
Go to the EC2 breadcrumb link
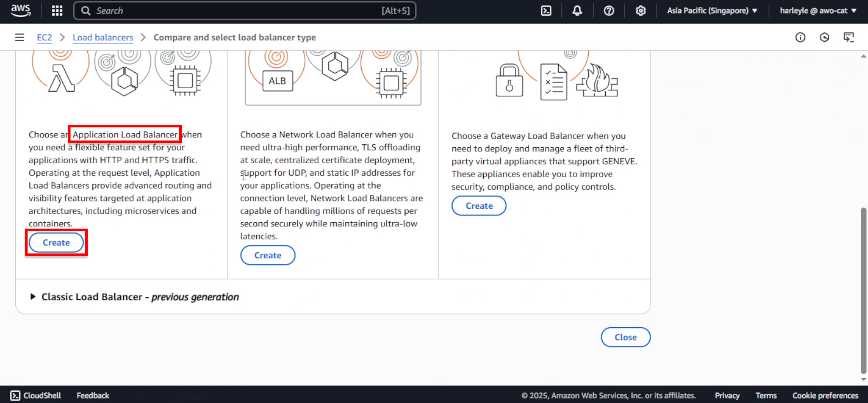click(x=44, y=37)
